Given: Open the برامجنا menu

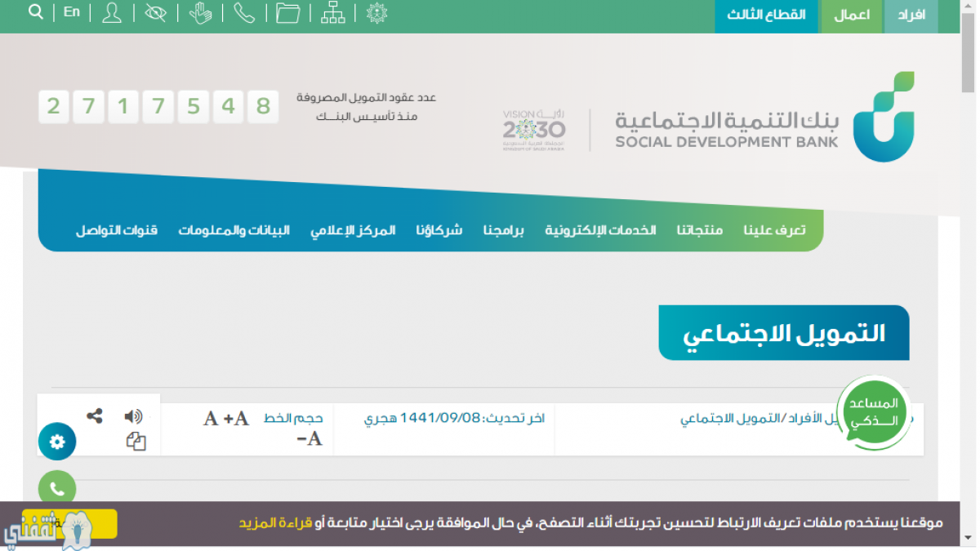Looking at the screenshot, I should (503, 230).
